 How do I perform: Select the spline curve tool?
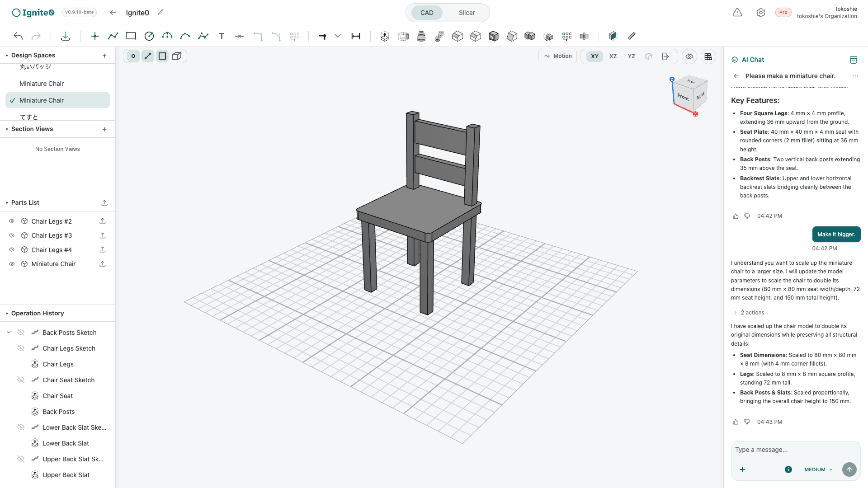pyautogui.click(x=203, y=36)
